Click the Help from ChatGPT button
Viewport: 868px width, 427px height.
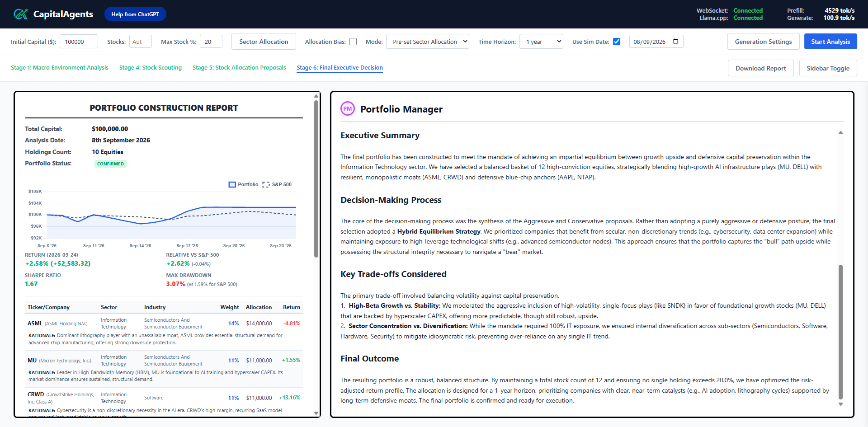tap(135, 14)
